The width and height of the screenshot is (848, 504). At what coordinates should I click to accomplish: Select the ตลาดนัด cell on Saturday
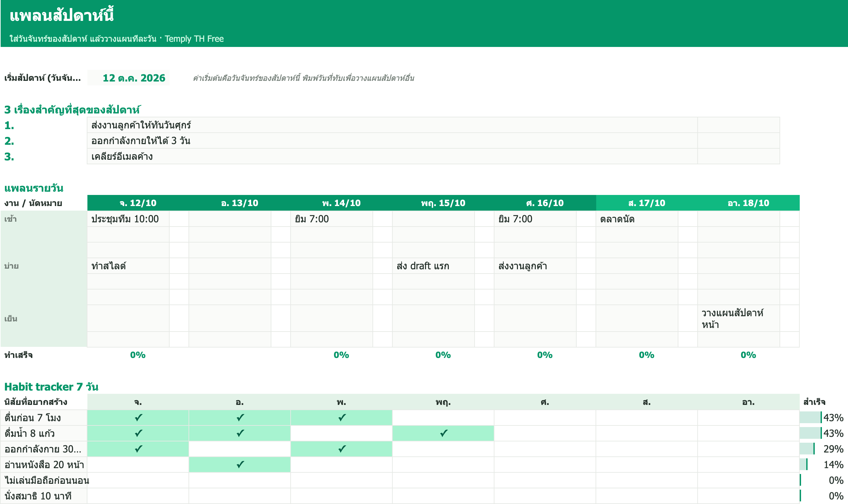[x=637, y=219]
